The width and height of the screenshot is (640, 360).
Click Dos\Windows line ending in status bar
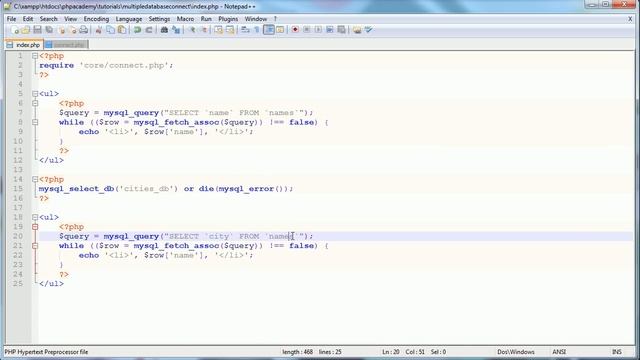coord(516,352)
